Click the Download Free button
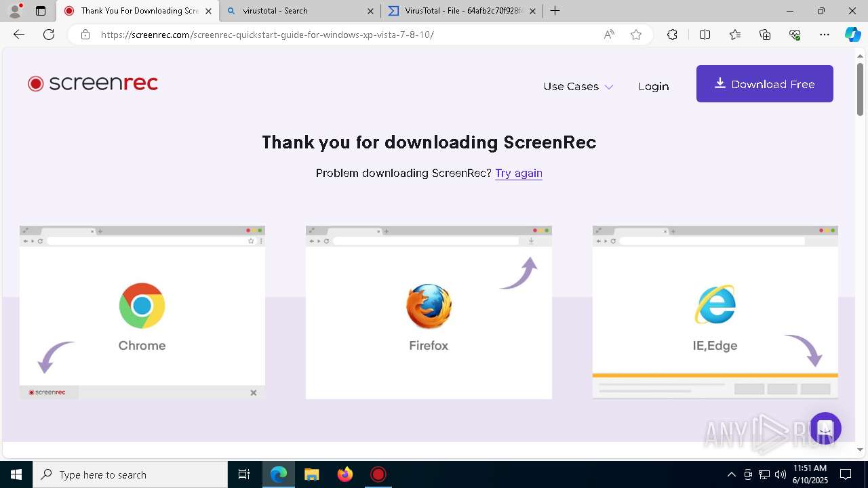 [x=765, y=84]
